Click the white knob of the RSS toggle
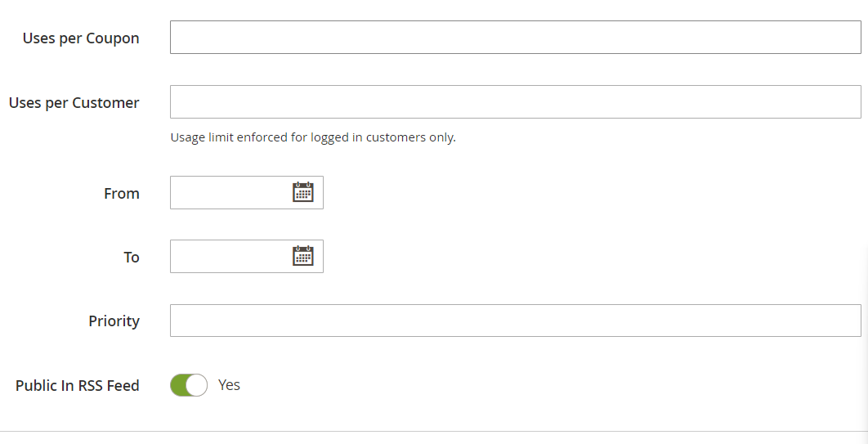 (x=196, y=385)
